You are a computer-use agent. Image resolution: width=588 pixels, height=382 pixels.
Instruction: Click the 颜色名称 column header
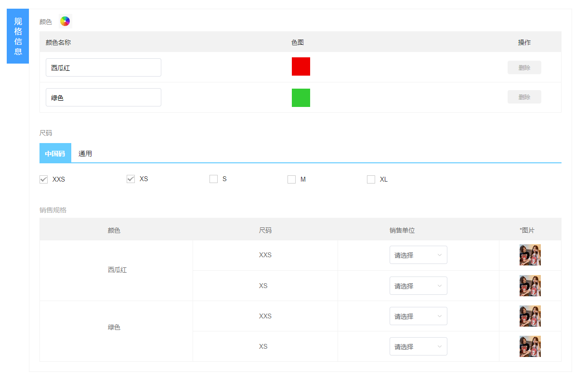pyautogui.click(x=58, y=42)
